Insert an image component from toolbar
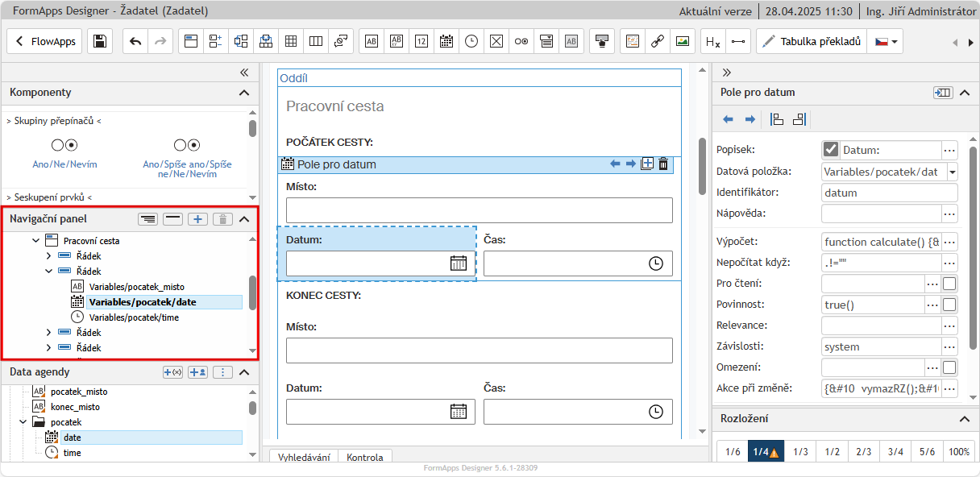 click(683, 41)
